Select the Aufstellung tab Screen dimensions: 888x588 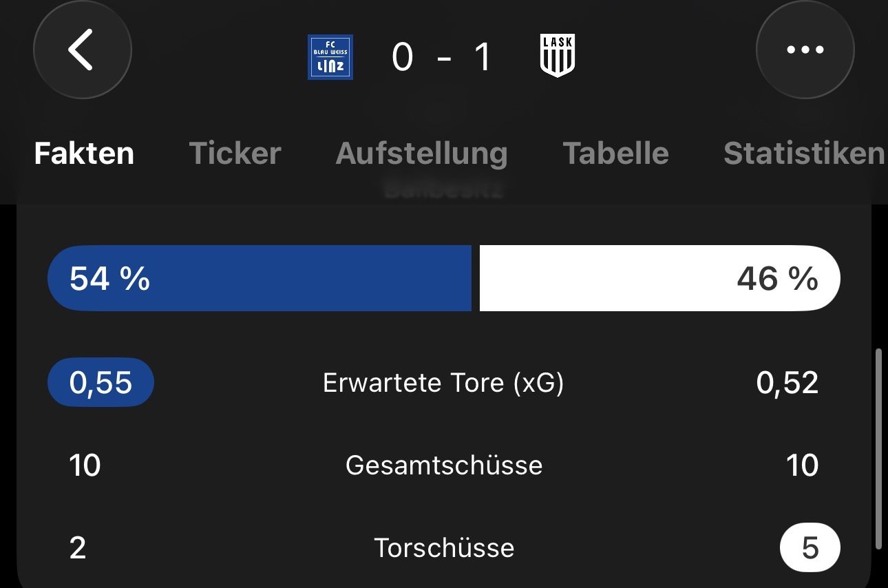421,154
